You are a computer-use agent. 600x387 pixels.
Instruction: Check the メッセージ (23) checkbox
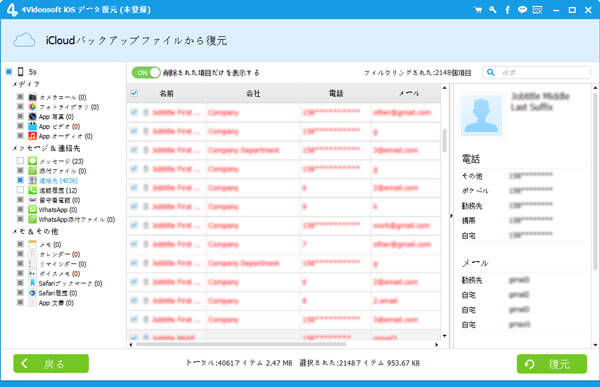pyautogui.click(x=20, y=161)
